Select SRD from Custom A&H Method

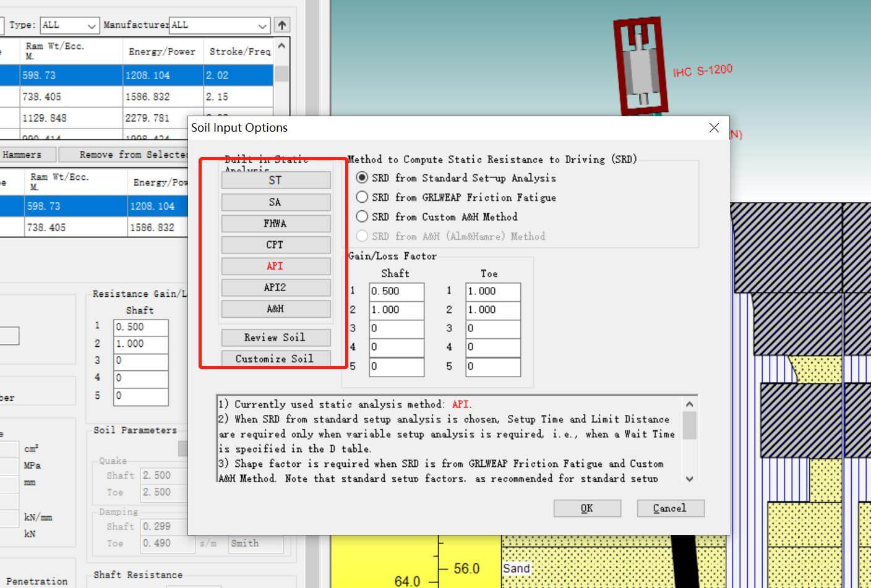(437, 217)
